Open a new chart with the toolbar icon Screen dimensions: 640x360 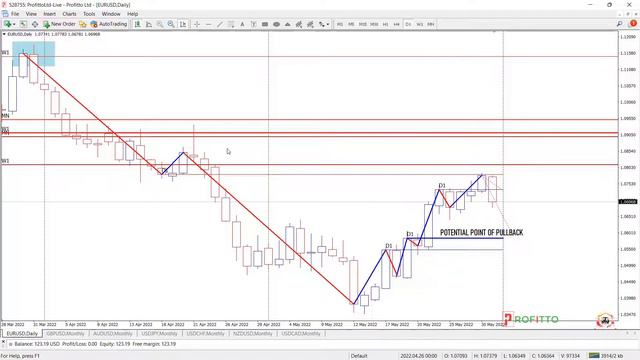point(7,24)
